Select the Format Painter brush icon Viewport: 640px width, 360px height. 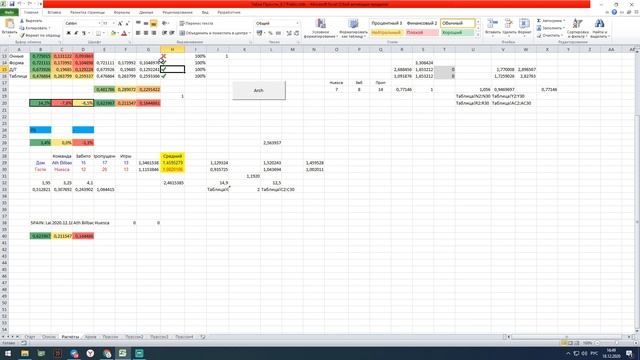click(x=22, y=36)
